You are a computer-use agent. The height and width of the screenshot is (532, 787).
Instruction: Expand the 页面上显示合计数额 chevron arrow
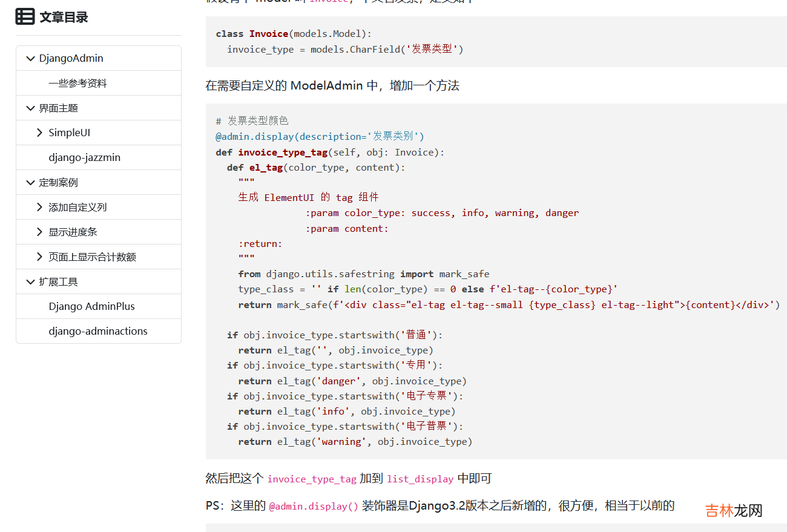pos(40,257)
